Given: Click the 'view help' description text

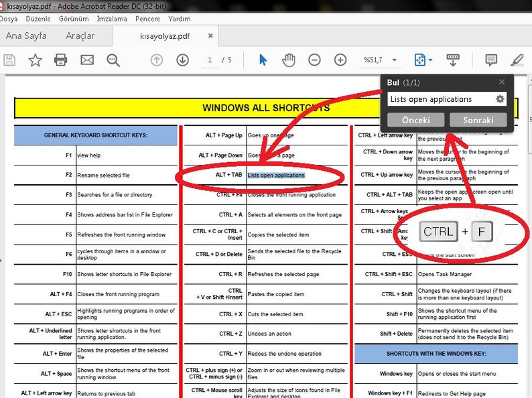Looking at the screenshot, I should point(89,155).
